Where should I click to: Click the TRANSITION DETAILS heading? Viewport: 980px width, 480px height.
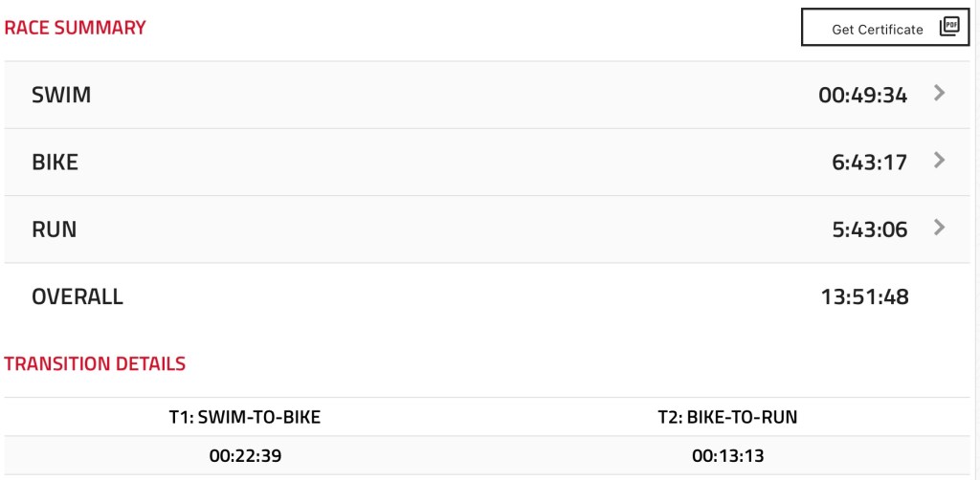click(x=95, y=363)
